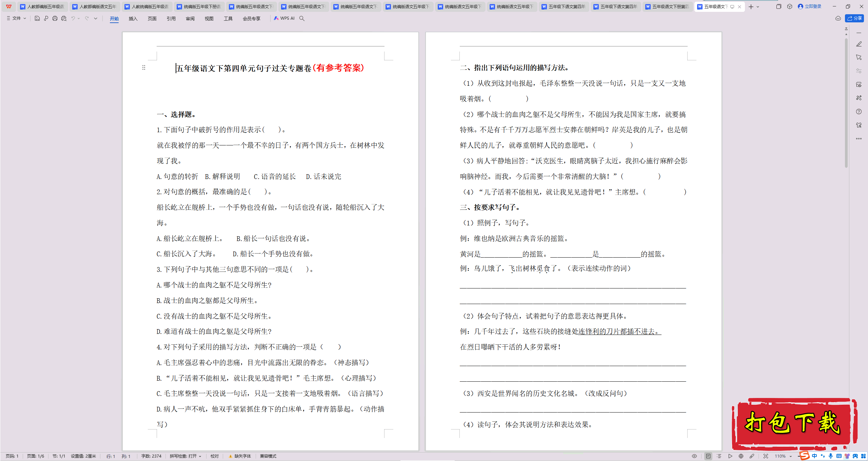Click the 校对 proofreading button
868x461 pixels.
click(215, 456)
